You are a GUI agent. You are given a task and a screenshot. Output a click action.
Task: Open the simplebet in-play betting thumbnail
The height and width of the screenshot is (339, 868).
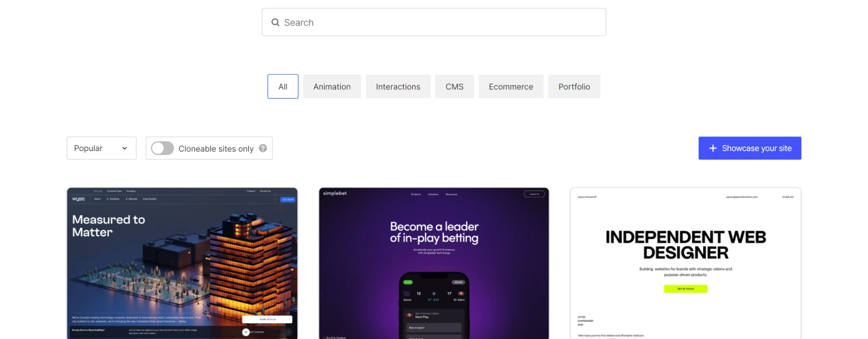(434, 264)
